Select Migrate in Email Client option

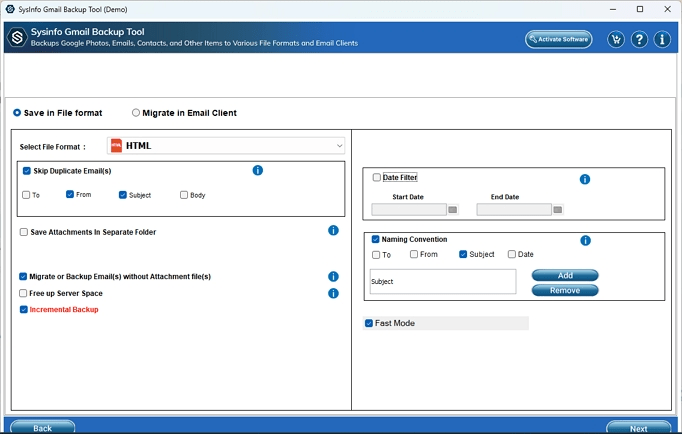point(136,113)
